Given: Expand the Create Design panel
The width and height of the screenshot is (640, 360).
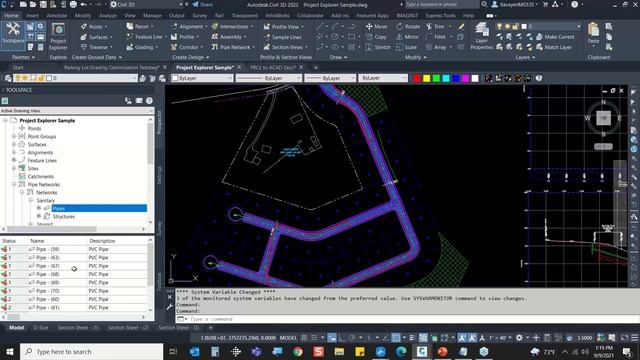Looking at the screenshot, I should click(191, 58).
